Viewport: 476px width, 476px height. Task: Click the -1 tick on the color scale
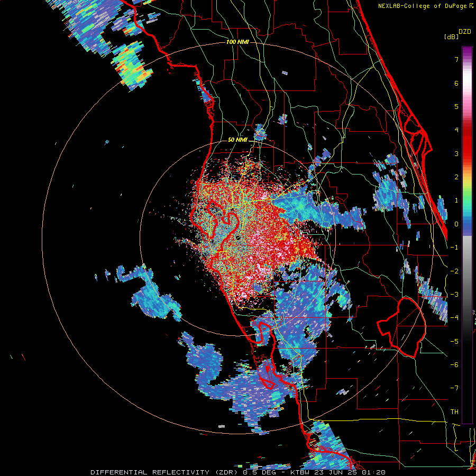(454, 248)
